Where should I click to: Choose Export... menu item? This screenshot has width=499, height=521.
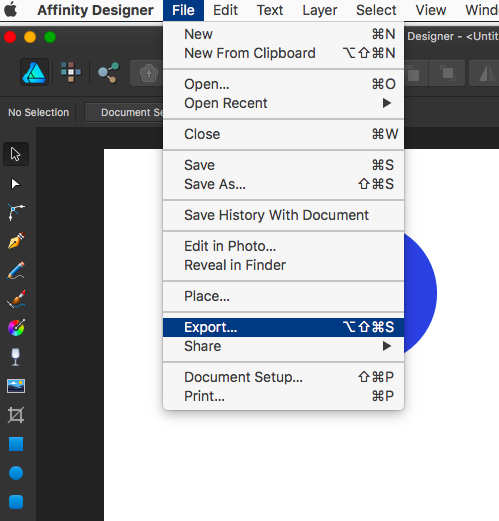click(283, 327)
